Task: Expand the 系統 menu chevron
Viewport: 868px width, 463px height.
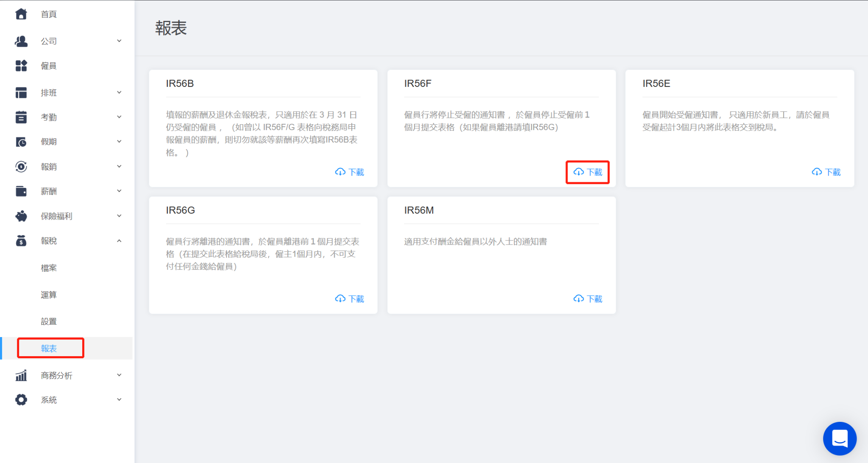Action: pyautogui.click(x=119, y=399)
